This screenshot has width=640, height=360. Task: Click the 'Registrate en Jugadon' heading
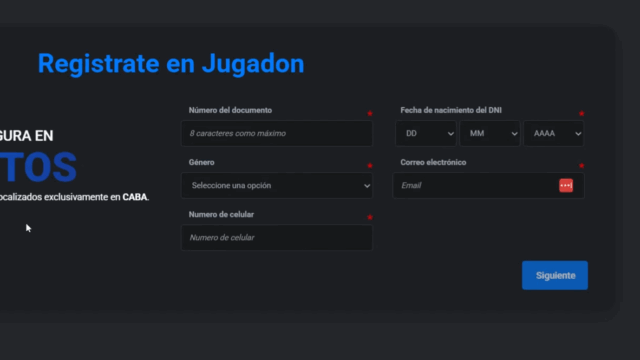[x=171, y=64]
